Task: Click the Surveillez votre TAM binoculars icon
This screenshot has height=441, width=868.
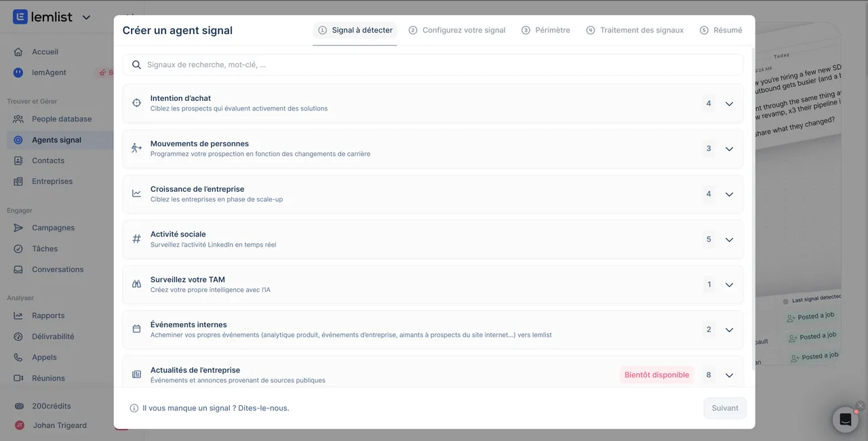Action: [x=136, y=284]
